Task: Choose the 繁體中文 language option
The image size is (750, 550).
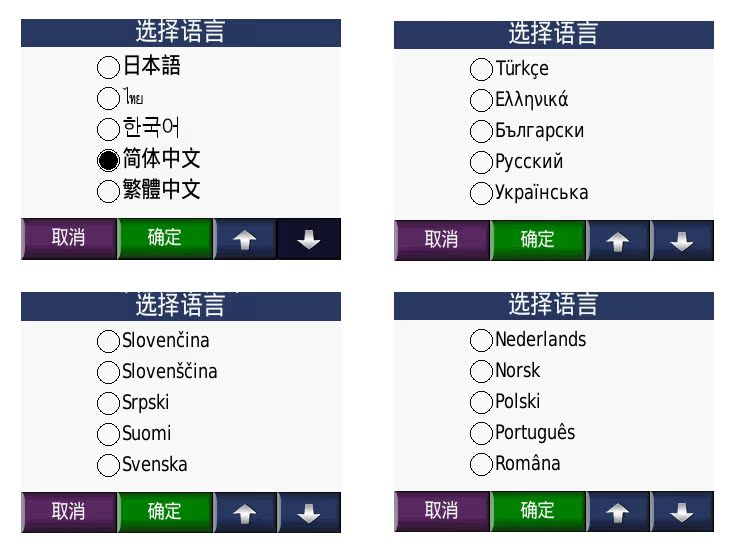Action: tap(108, 190)
